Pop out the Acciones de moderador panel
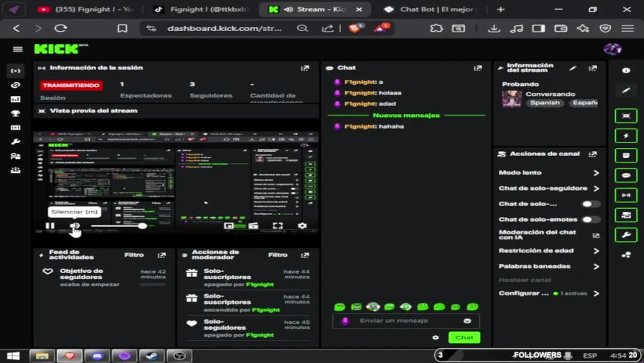The width and height of the screenshot is (644, 363). [x=305, y=256]
